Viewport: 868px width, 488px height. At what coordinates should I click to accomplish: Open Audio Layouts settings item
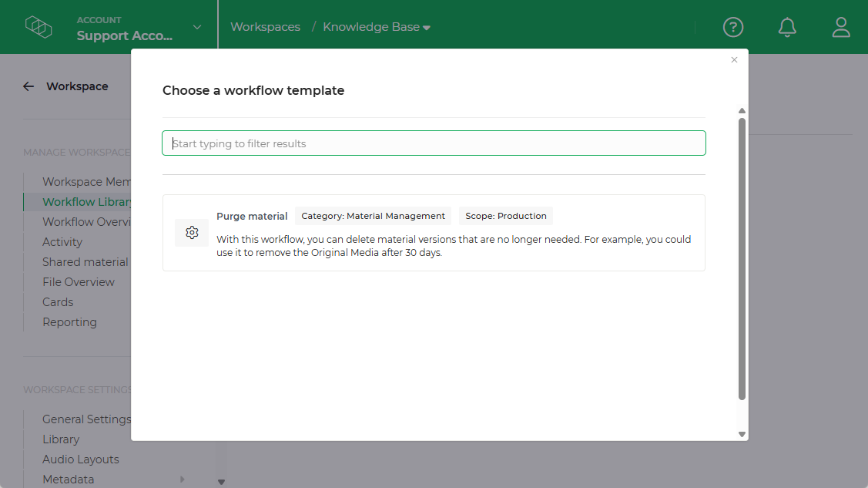point(81,459)
